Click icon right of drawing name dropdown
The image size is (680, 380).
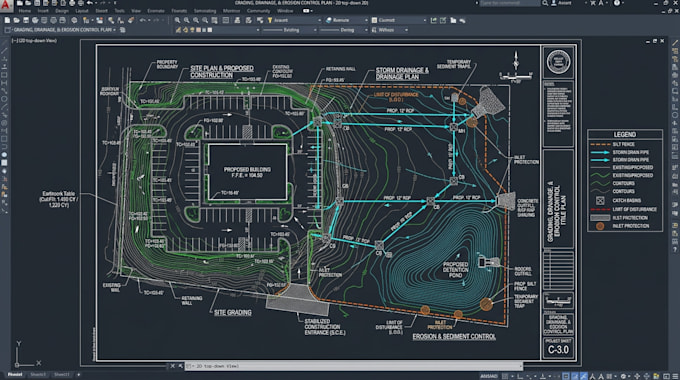(123, 30)
